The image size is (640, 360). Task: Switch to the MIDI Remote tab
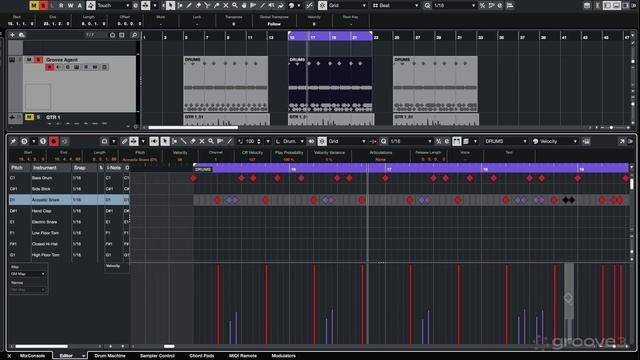[x=242, y=356]
